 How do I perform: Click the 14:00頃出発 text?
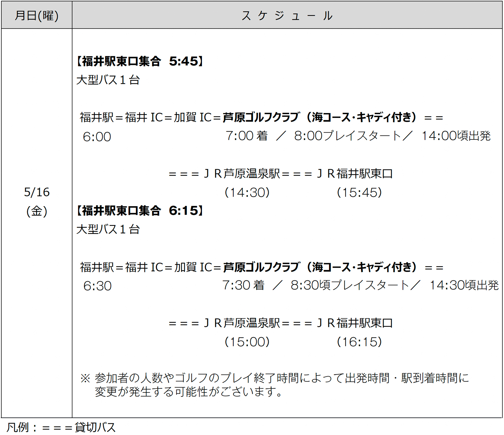[456, 136]
